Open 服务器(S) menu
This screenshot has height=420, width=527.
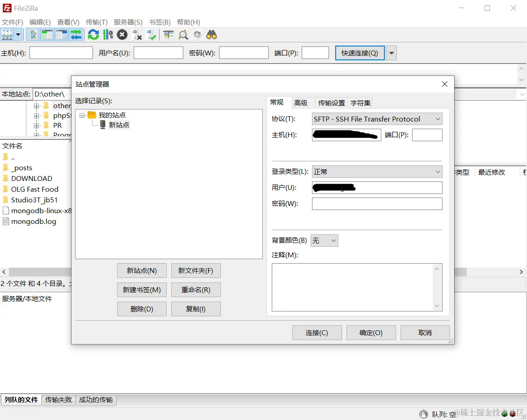128,22
